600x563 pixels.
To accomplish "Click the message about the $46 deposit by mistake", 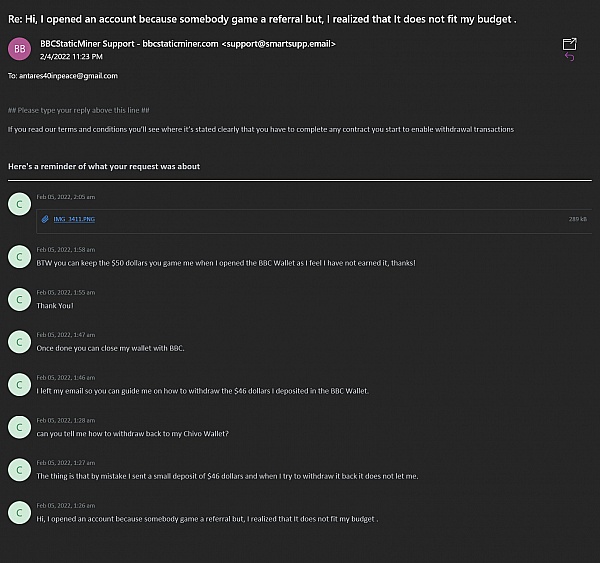I will [227, 476].
